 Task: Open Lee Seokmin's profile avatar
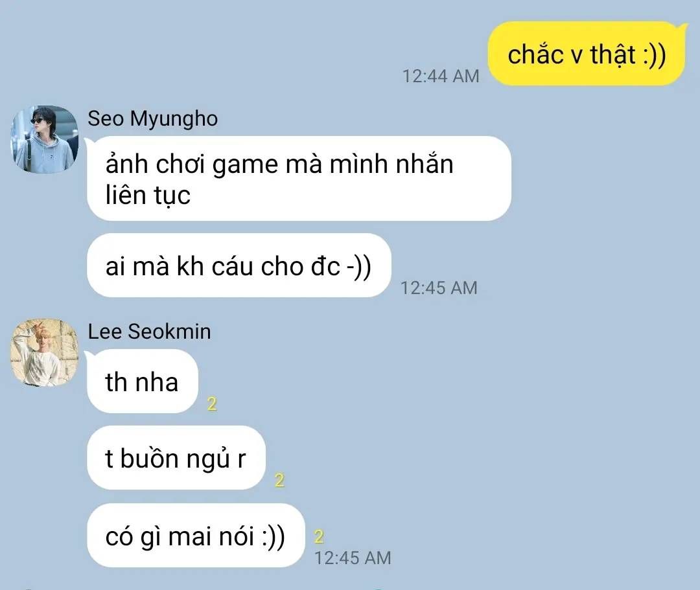tap(45, 352)
